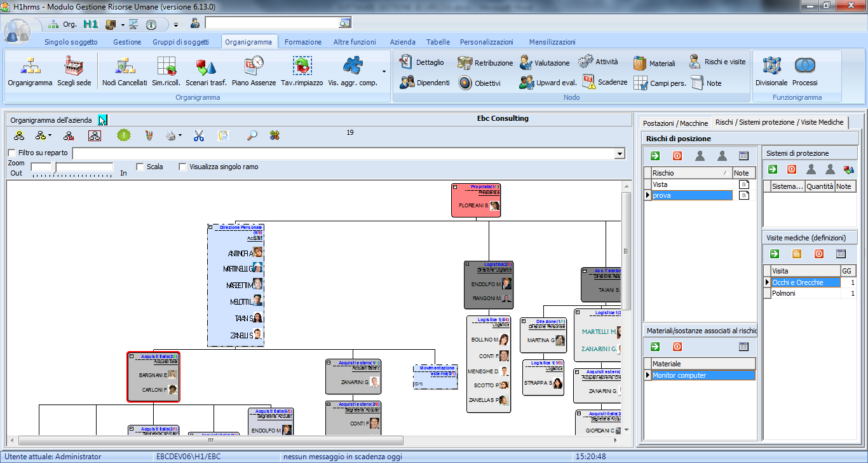Image resolution: width=868 pixels, height=463 pixels.
Task: Click red delete icon in Sistemi di protezione toolbar
Action: [x=792, y=169]
